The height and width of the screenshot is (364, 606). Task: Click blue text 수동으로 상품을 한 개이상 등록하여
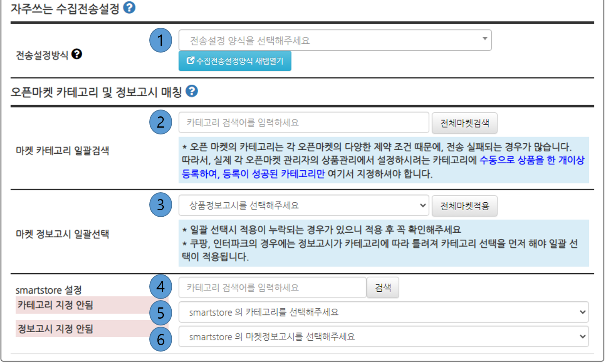531,160
